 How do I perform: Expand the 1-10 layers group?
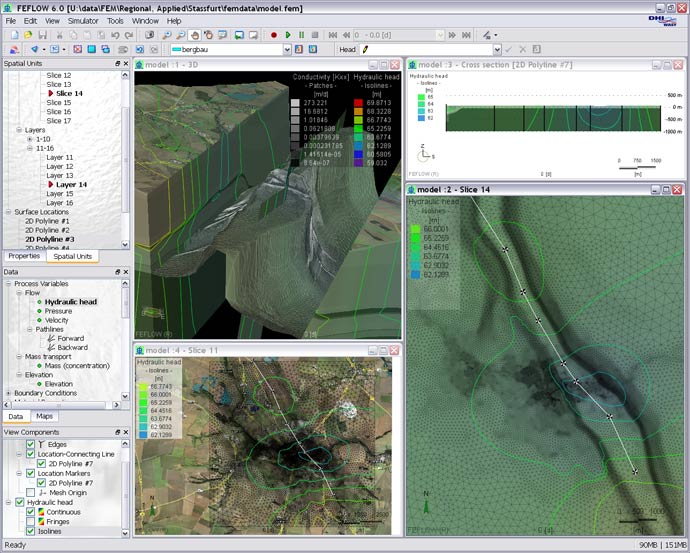29,139
